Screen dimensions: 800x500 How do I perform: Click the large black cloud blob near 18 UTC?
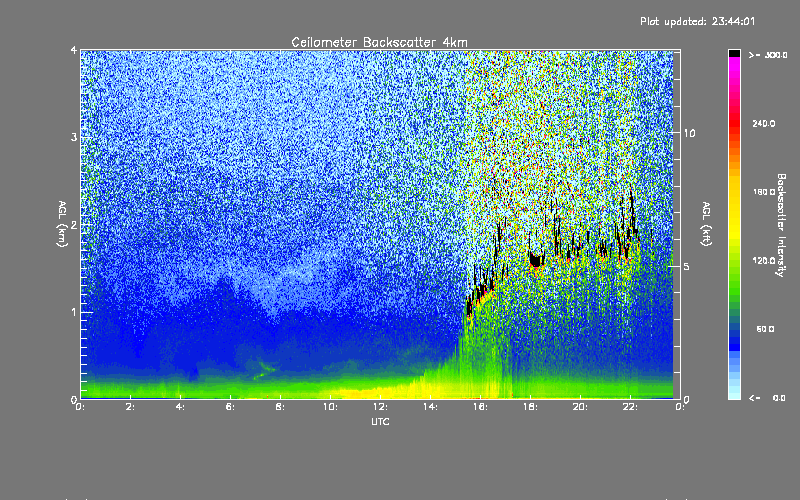(x=536, y=260)
